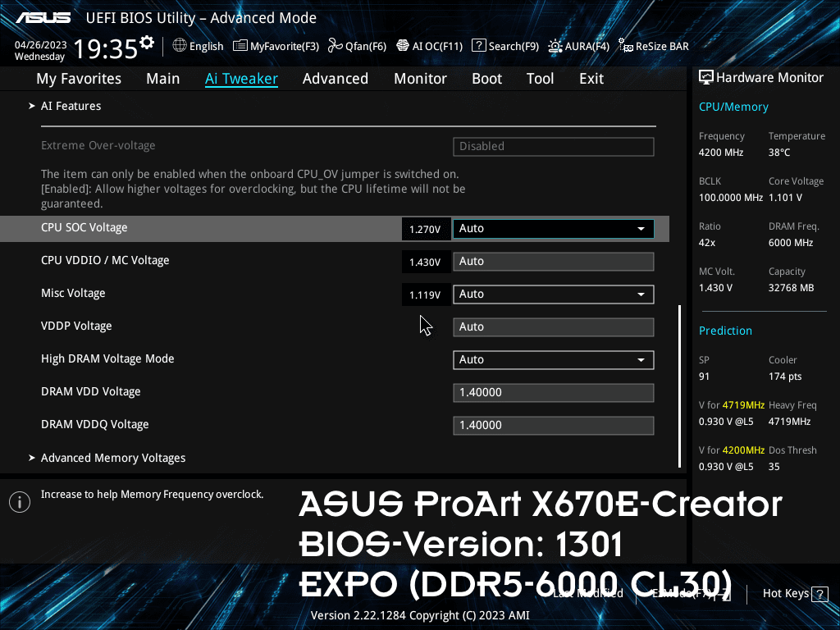Click the AI OC(F11) label
The height and width of the screenshot is (630, 840).
point(437,47)
